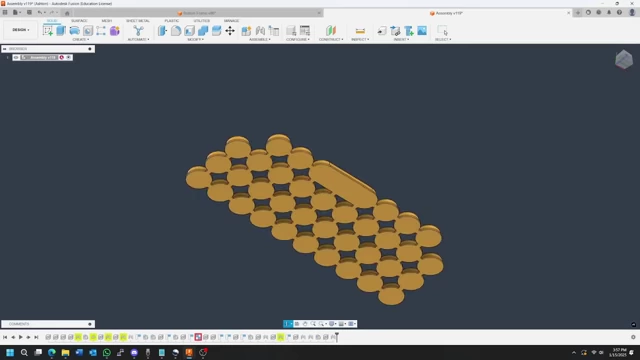Jump to timeline beginning
The image size is (640, 360).
(x=5, y=337)
